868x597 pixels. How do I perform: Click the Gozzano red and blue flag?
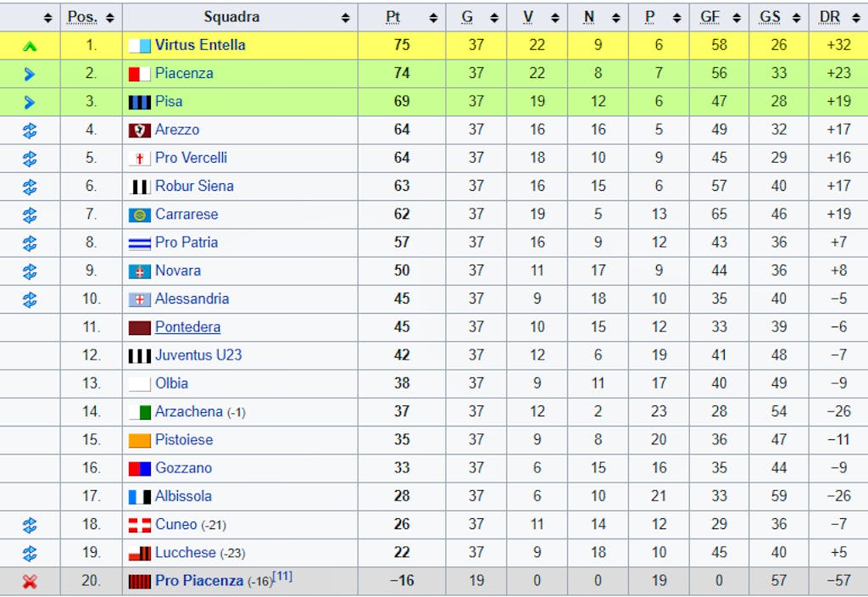tap(140, 469)
